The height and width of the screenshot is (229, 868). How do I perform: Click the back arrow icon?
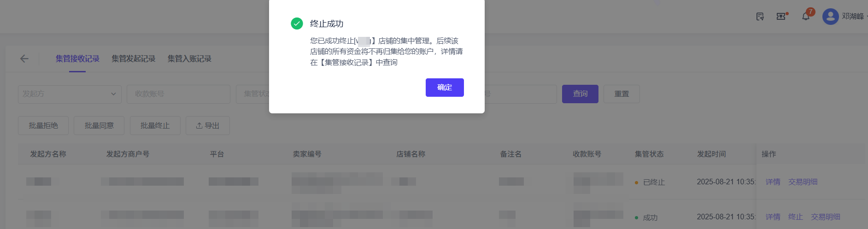click(24, 59)
